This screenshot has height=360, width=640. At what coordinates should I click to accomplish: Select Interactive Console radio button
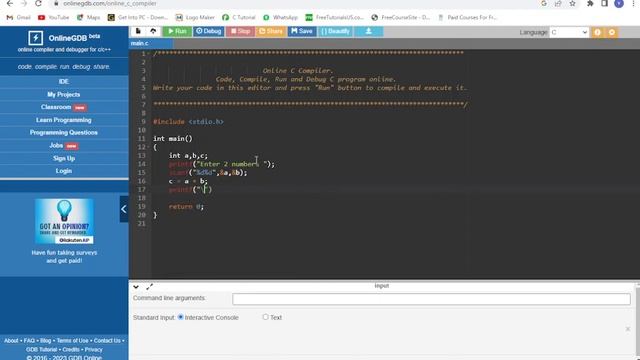[x=180, y=317]
